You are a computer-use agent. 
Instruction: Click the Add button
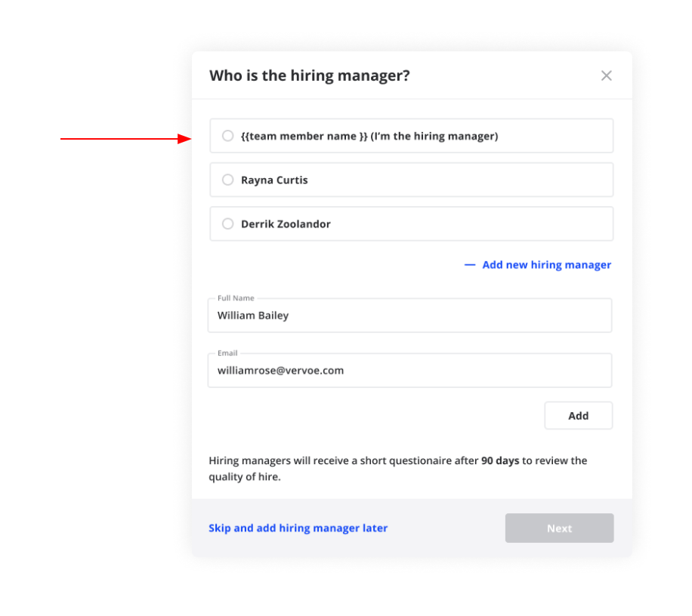pos(578,415)
